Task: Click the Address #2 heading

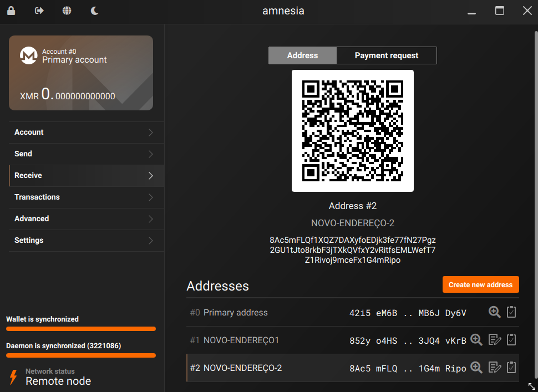Action: [353, 206]
